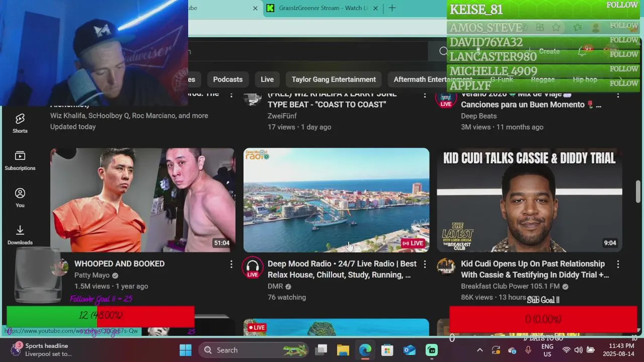
Task: Open File Explorer from the taskbar
Action: pos(343,350)
